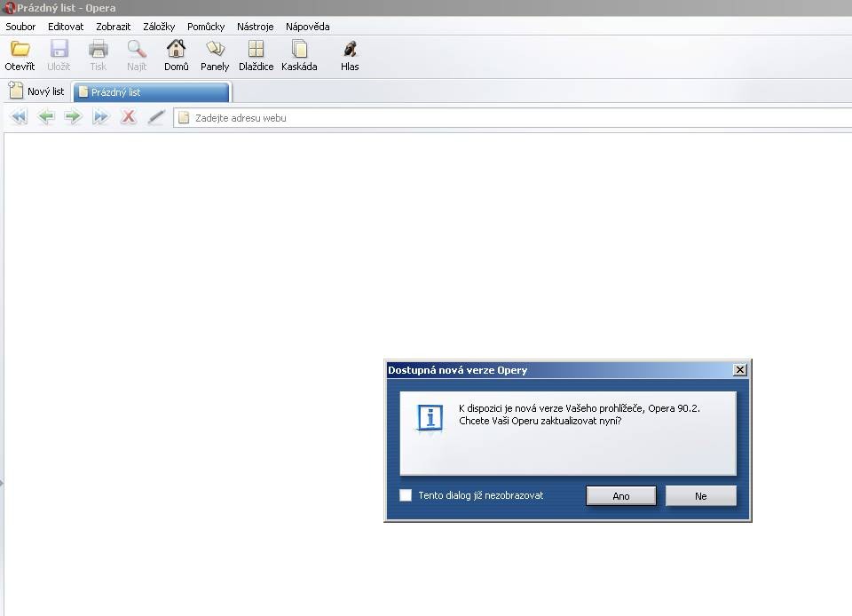Confirm update with the Ano button
The image size is (852, 616).
(620, 496)
